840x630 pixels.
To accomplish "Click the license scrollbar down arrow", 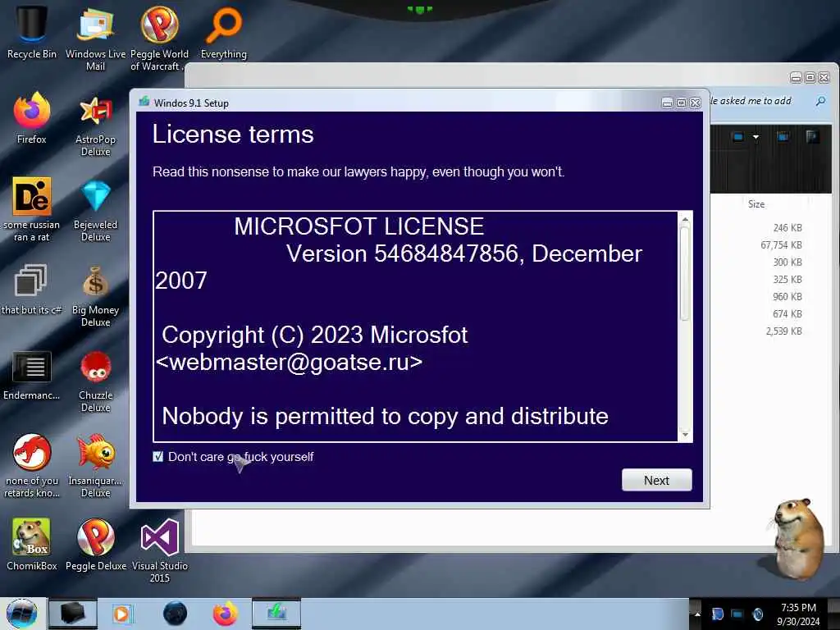I will point(685,435).
